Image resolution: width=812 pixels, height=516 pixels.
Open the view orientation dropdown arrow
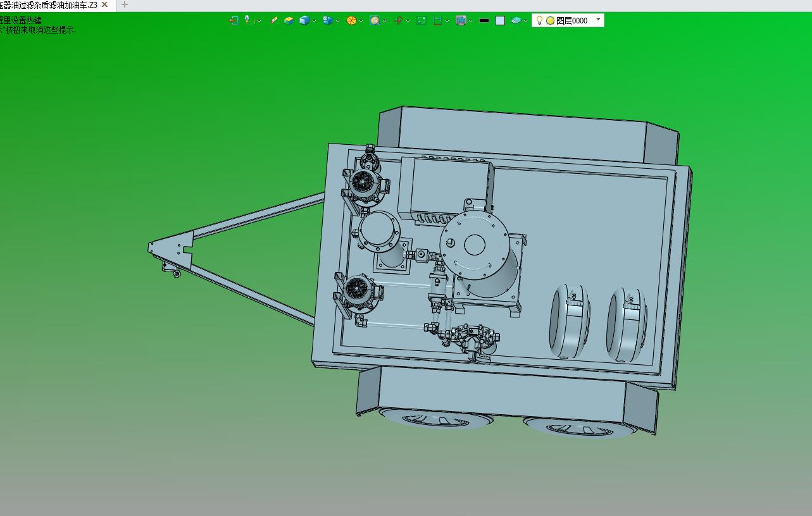pos(337,21)
